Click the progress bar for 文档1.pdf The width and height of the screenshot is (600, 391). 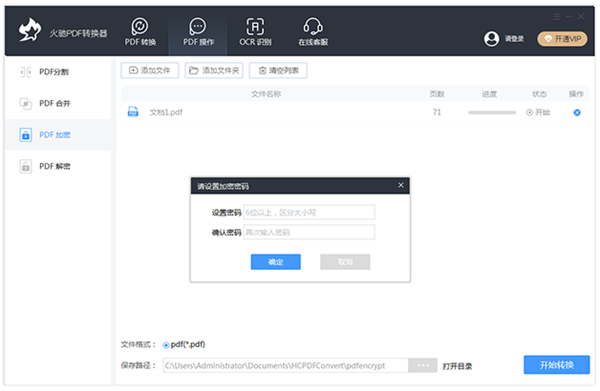(x=492, y=112)
